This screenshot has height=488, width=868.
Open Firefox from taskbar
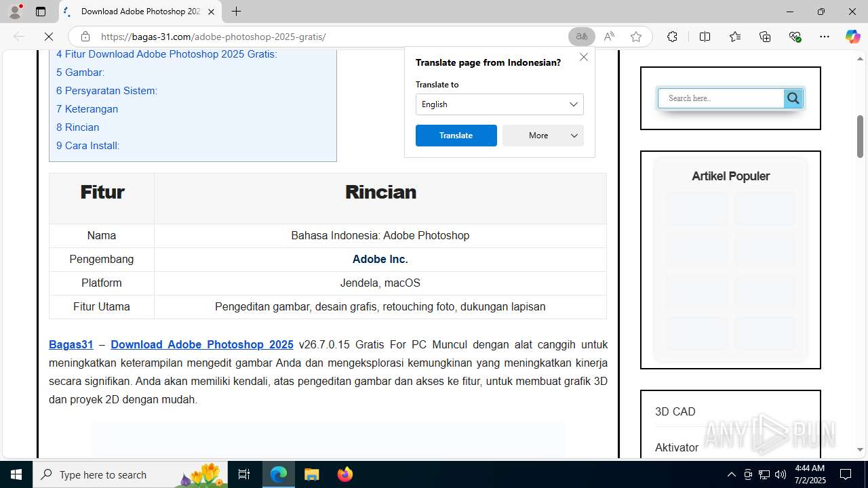345,474
